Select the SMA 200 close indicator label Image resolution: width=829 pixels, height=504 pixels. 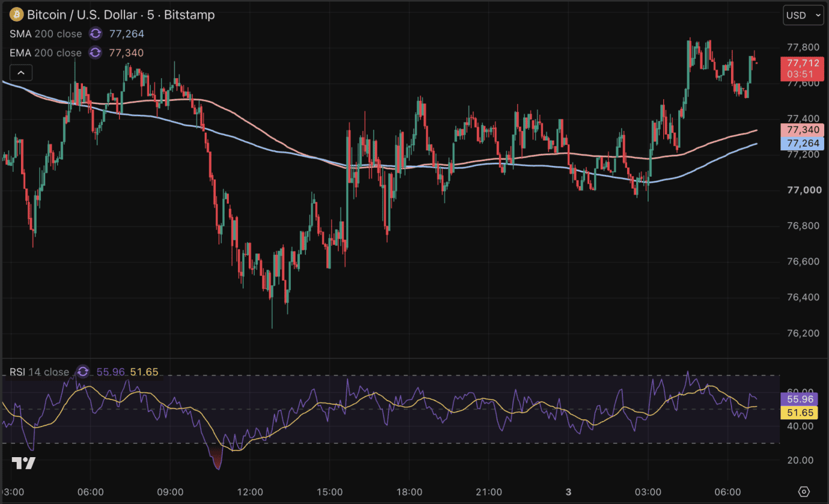click(46, 34)
